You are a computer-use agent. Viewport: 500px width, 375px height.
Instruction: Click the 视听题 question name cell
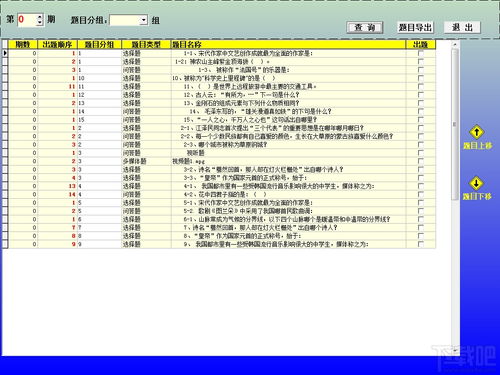pos(288,153)
